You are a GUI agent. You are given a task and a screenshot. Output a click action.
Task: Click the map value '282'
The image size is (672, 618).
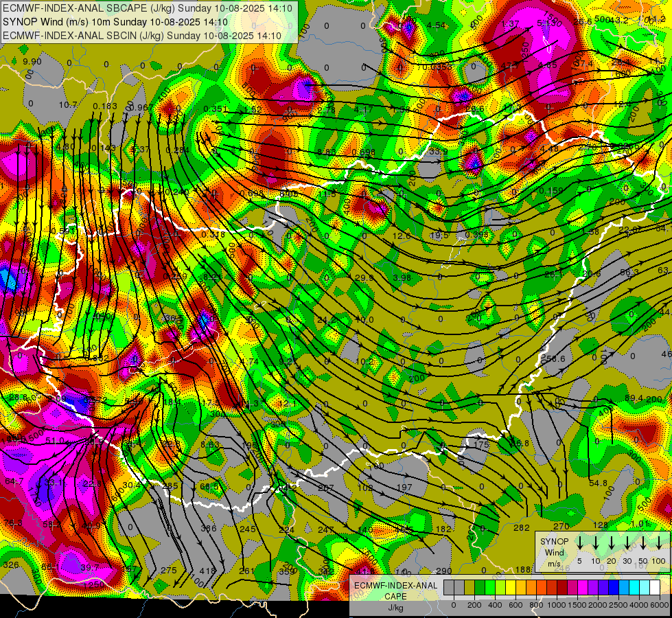click(522, 527)
